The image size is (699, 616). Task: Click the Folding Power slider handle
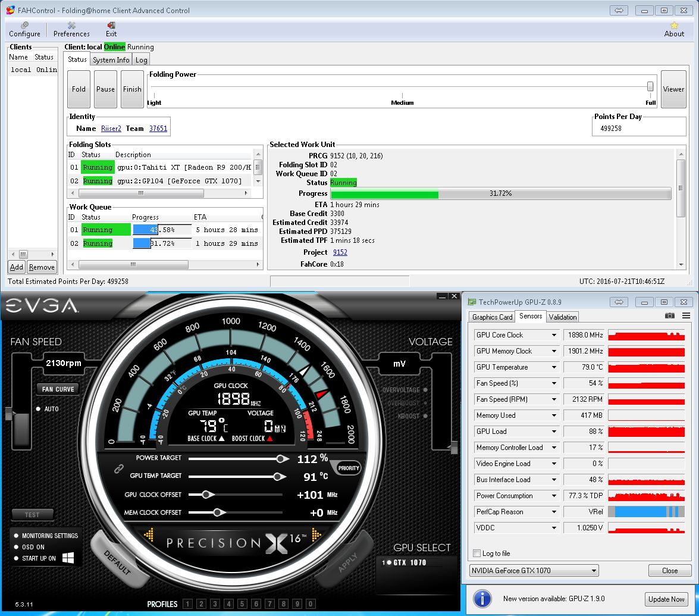coord(650,86)
